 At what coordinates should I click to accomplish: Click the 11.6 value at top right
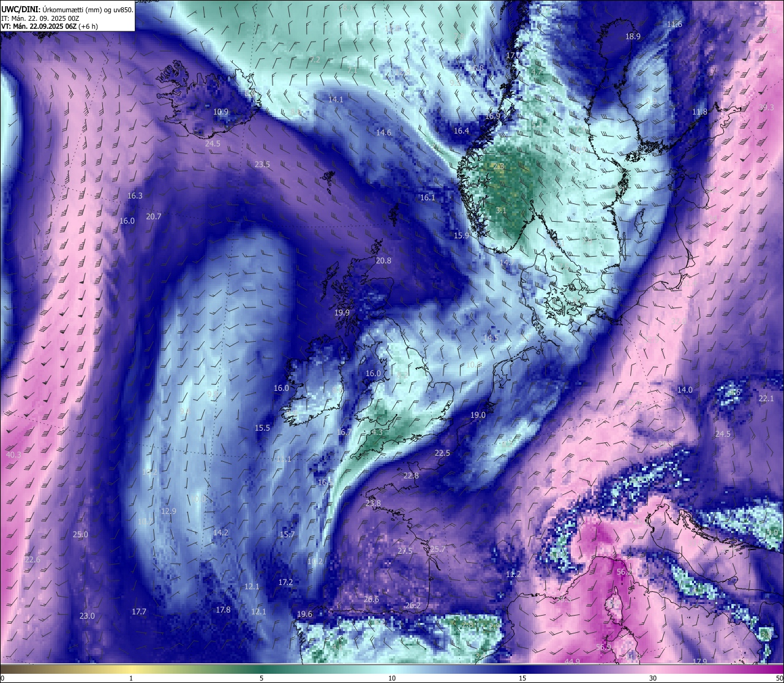(x=674, y=24)
